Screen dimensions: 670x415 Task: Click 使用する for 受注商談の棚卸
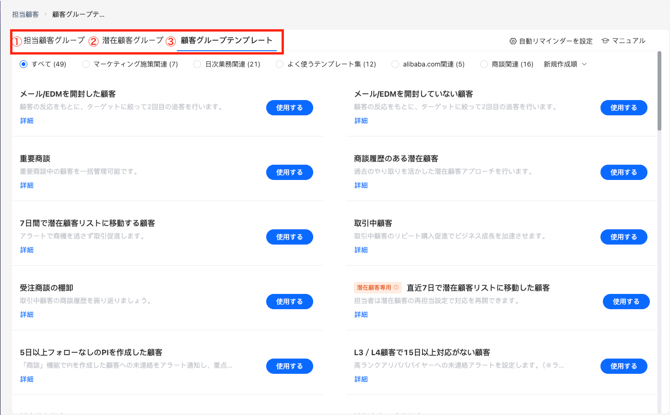click(290, 301)
